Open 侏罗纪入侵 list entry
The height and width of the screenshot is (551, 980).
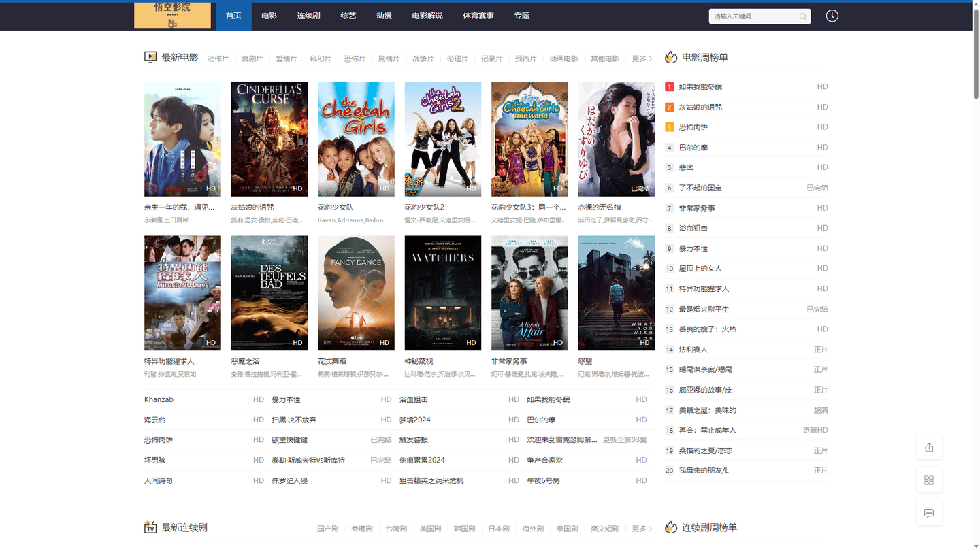tap(289, 480)
